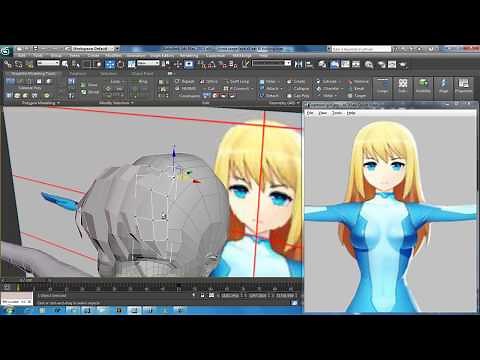
Task: Click the Select and Link tool
Action: click(x=8, y=64)
